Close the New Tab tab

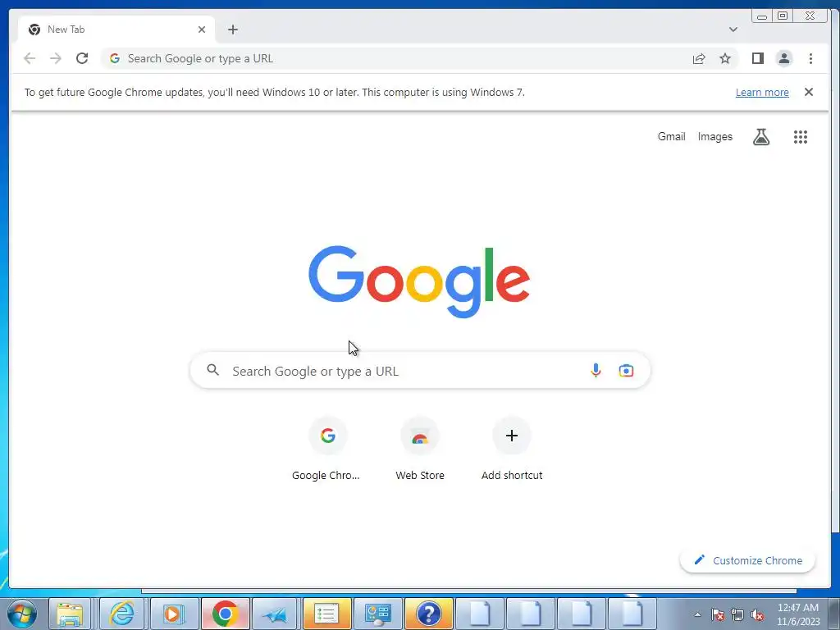(x=202, y=30)
